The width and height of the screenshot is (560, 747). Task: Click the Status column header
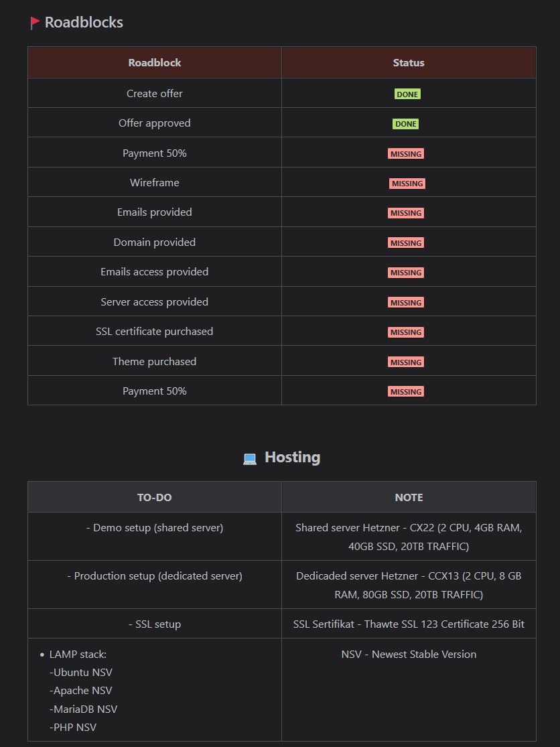click(x=409, y=62)
